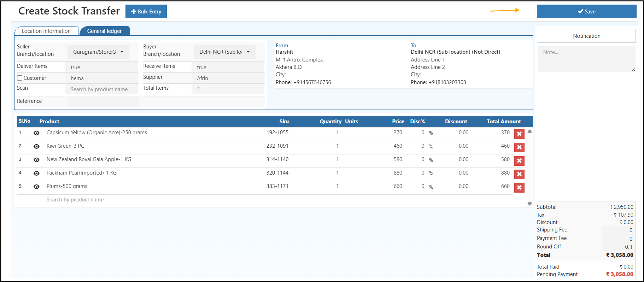
Task: Click Capsicum Yellow (Organic Acre)-250 grams name
Action: 96,133
